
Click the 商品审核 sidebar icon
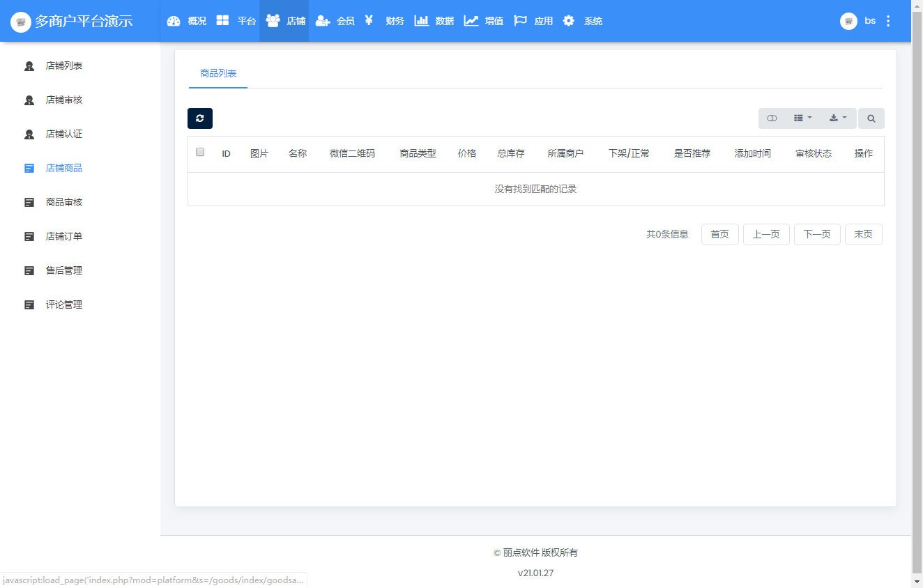[x=29, y=202]
